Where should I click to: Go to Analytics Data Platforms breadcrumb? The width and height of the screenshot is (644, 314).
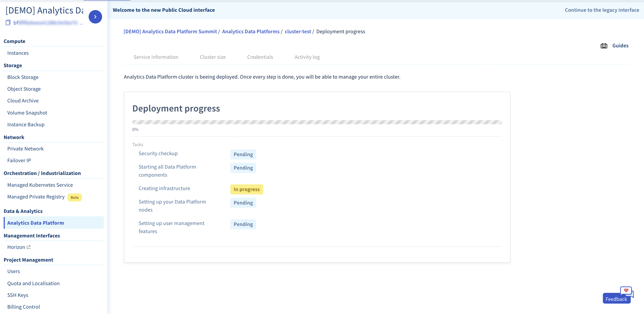click(250, 32)
